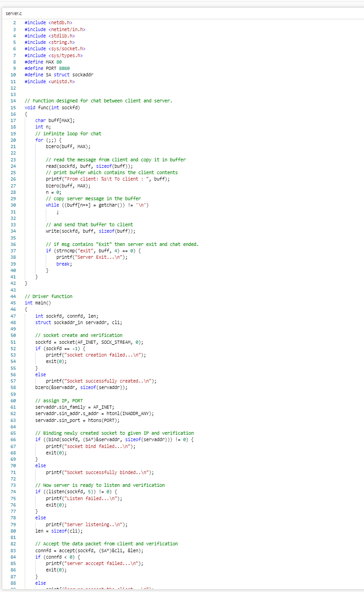Viewport: 364px width, 592px height.
Task: Click the '#define MAX 80' line
Action: [x=43, y=62]
